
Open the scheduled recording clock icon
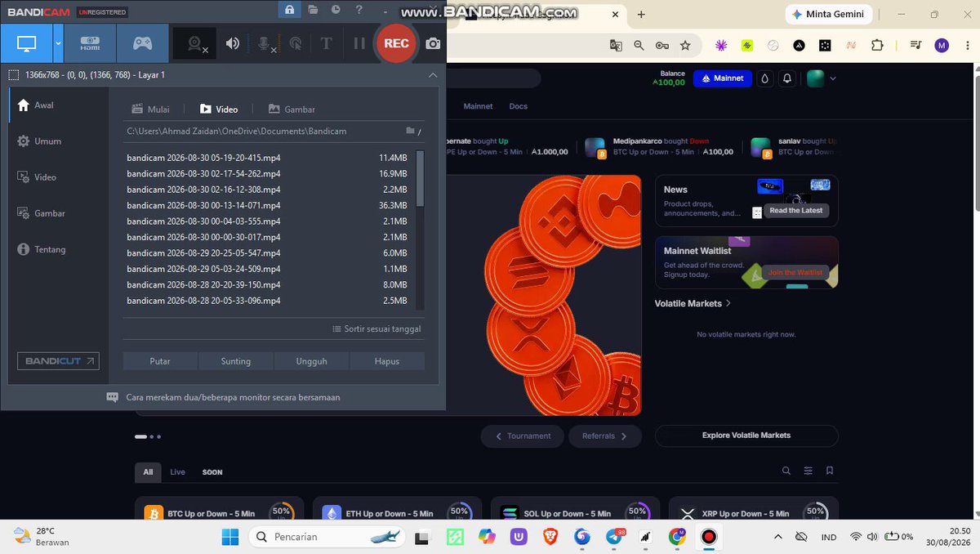336,10
